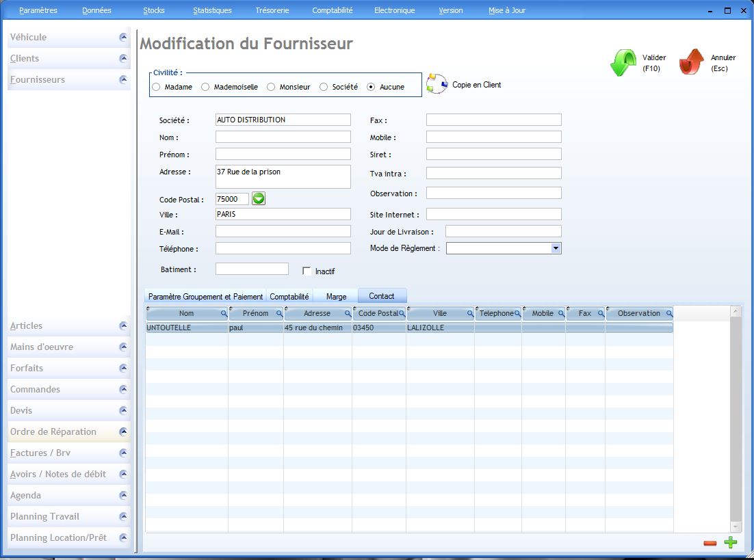Click the Téléphone input field
This screenshot has height=560, width=754.
tap(283, 248)
